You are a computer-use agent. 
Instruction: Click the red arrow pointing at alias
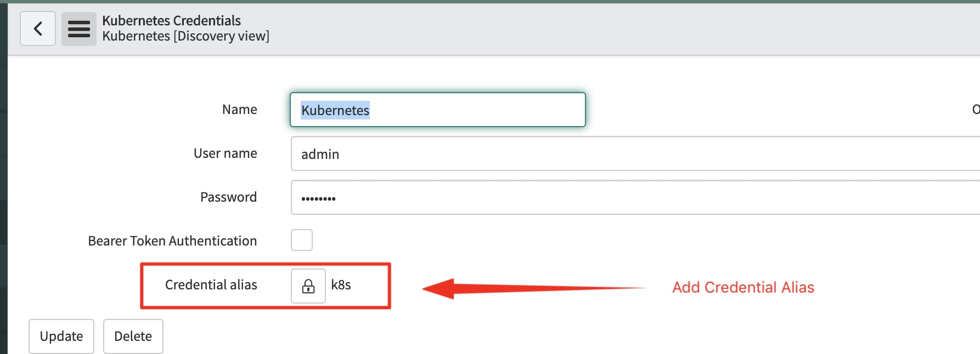(534, 288)
